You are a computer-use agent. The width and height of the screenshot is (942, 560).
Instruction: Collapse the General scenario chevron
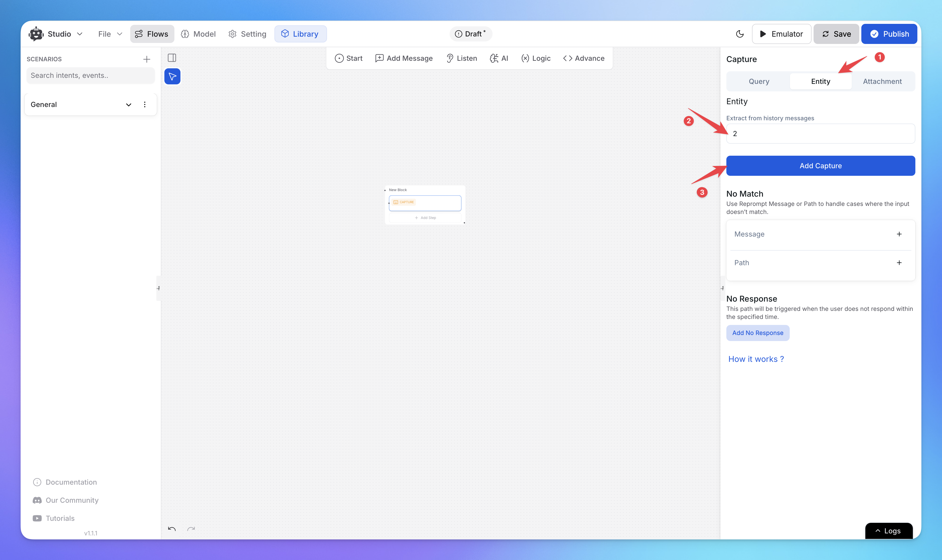click(x=128, y=105)
